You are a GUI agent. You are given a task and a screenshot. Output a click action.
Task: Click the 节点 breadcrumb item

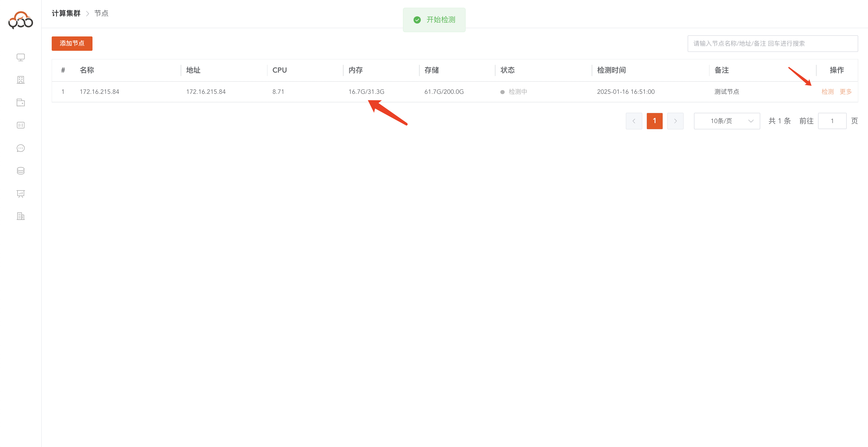tap(101, 13)
